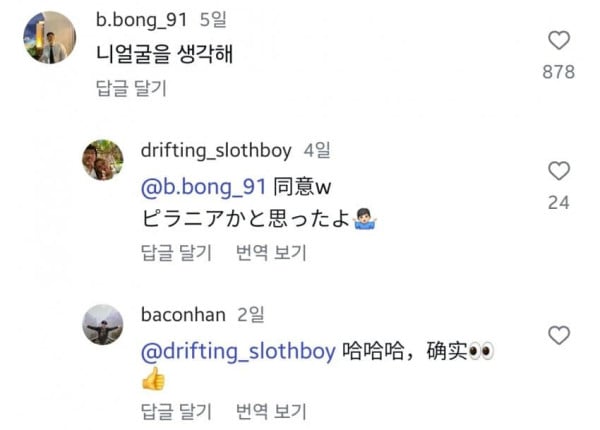Like b.bong_91's comment with the heart
The image size is (600, 430).
(560, 41)
